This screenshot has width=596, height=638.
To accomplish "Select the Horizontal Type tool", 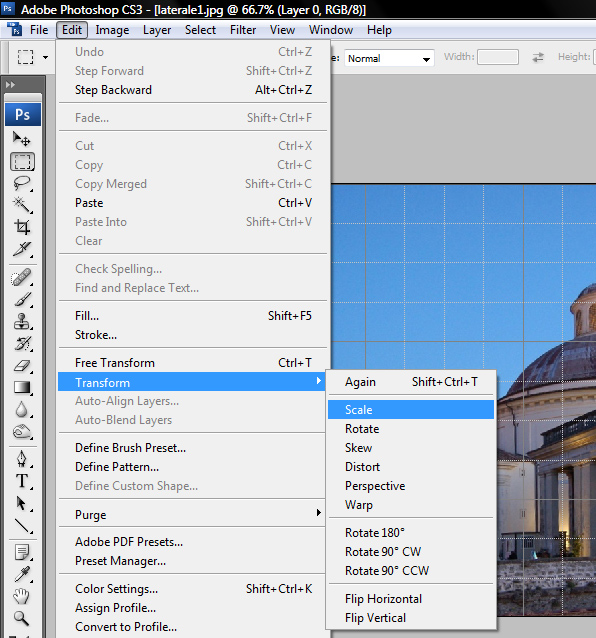I will click(x=22, y=481).
